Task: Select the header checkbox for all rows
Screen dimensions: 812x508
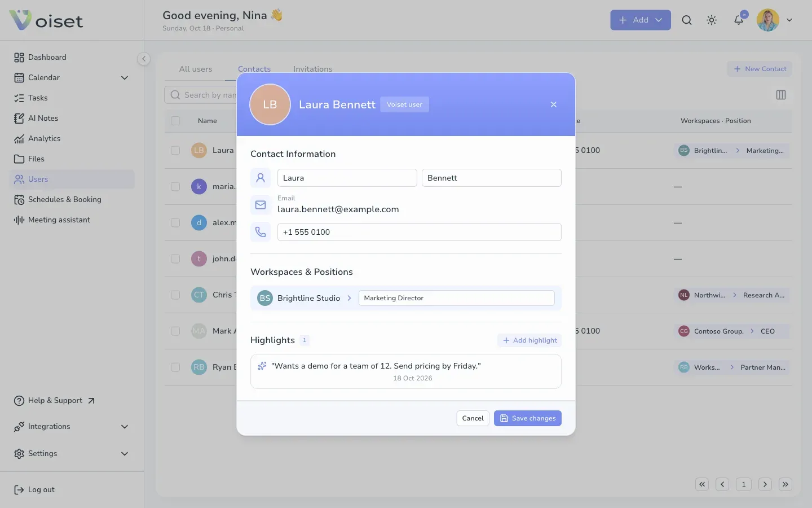Action: coord(175,121)
